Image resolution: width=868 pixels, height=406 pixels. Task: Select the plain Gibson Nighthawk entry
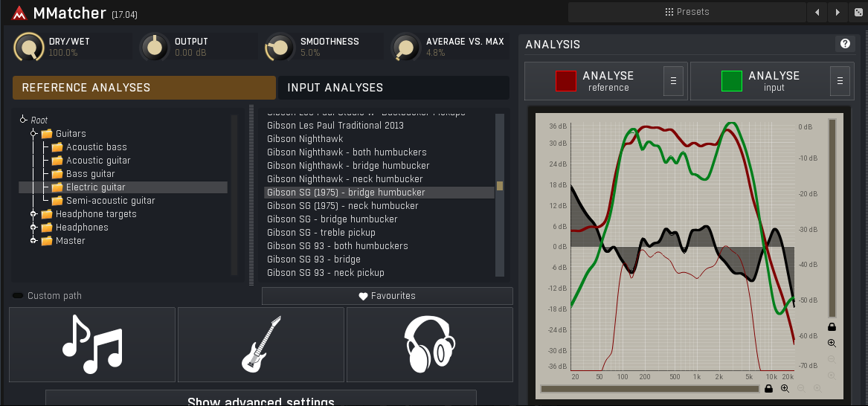[379, 138]
